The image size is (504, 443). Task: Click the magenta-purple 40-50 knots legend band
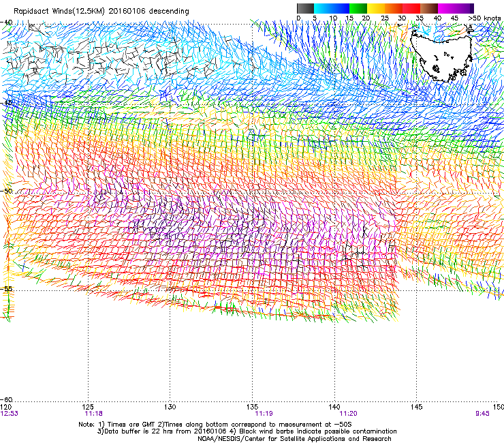(x=456, y=8)
